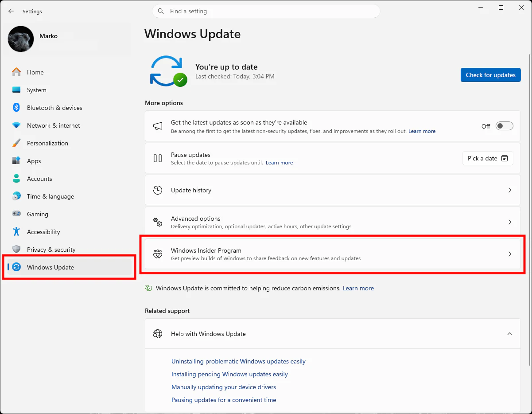Click the Bluetooth icon in sidebar
The height and width of the screenshot is (414, 532).
point(16,108)
